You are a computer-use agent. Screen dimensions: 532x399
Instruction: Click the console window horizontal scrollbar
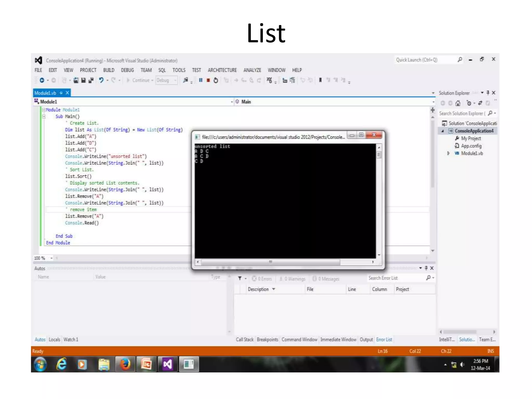[271, 262]
